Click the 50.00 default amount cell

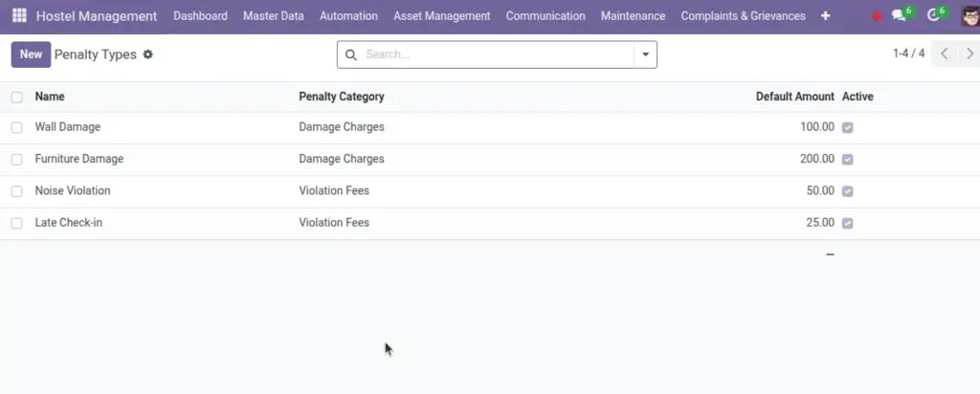click(x=820, y=190)
